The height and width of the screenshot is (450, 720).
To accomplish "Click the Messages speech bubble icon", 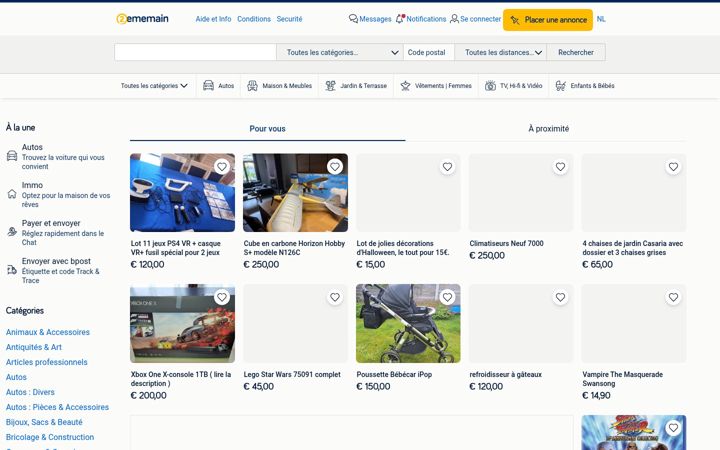I will click(x=353, y=19).
